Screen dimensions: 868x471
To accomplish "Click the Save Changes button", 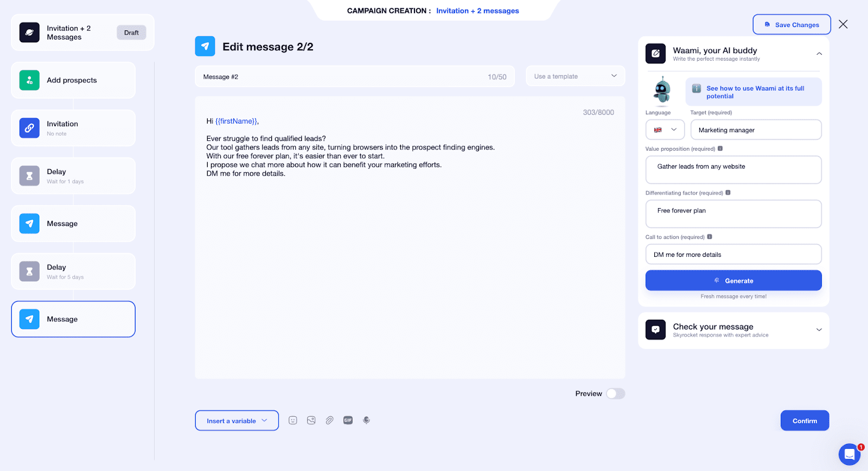I will [792, 24].
